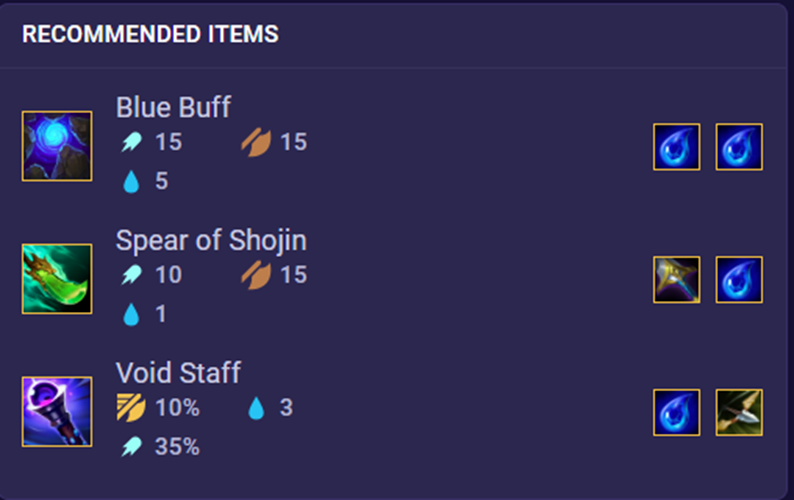Viewport: 794px width, 500px height.
Task: Select the sword component for Spear of Shojin
Action: tap(677, 280)
